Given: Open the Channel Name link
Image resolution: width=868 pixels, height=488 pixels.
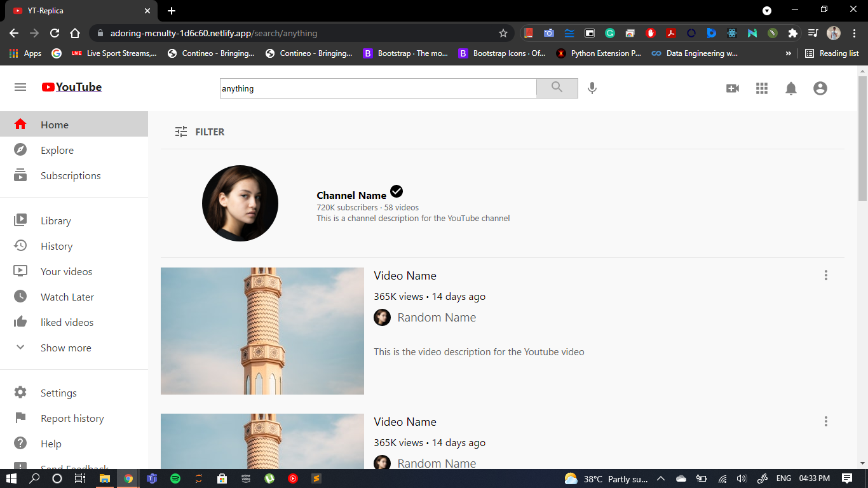Looking at the screenshot, I should coord(351,195).
